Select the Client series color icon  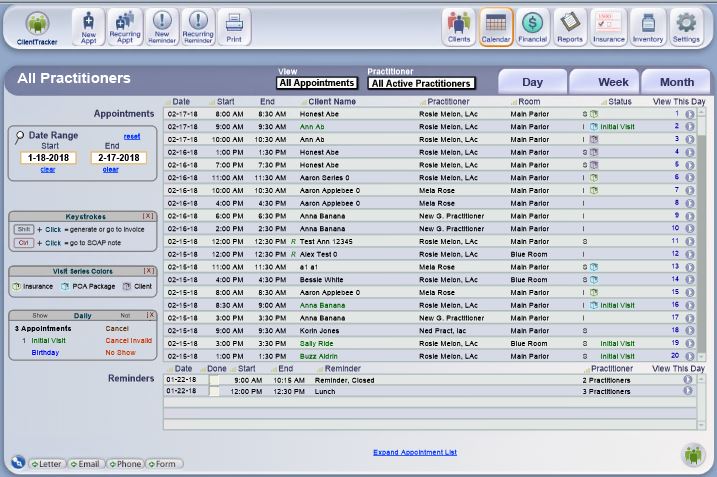click(x=126, y=286)
